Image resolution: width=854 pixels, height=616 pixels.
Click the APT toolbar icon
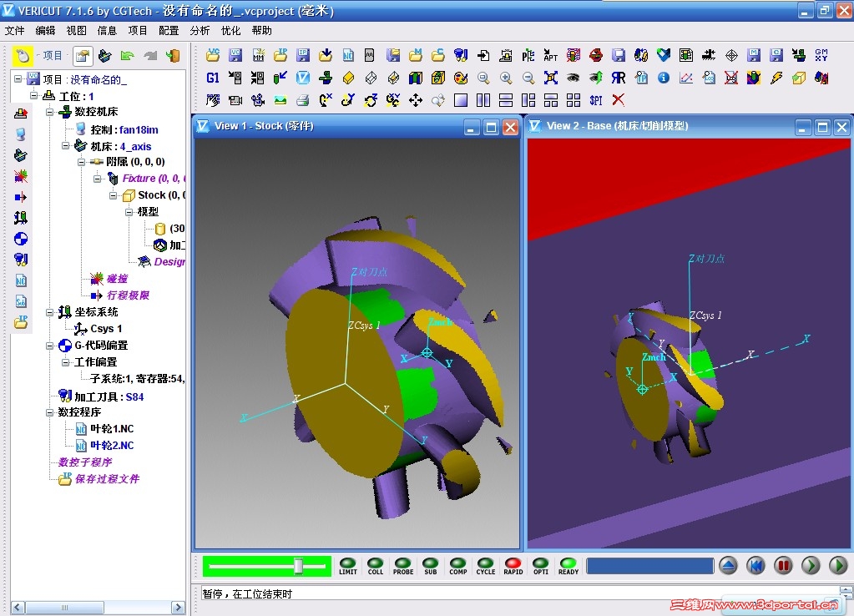point(551,55)
